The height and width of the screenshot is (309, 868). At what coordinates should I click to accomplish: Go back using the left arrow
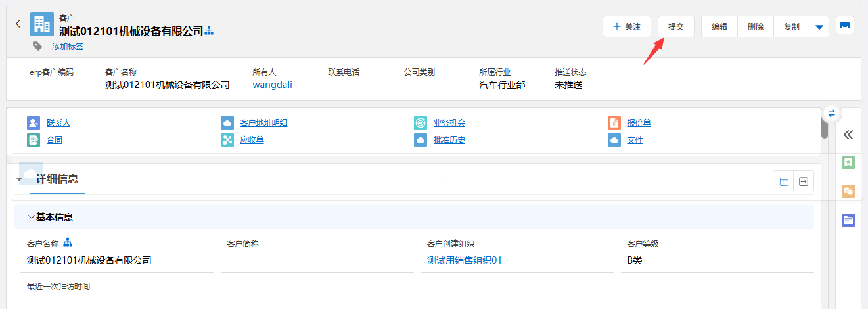coord(18,24)
